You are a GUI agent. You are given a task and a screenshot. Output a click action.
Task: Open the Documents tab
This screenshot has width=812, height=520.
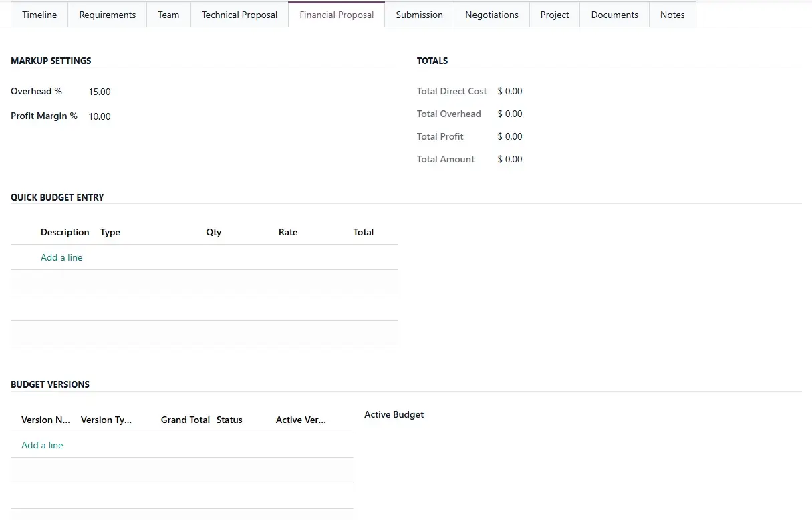pyautogui.click(x=614, y=15)
